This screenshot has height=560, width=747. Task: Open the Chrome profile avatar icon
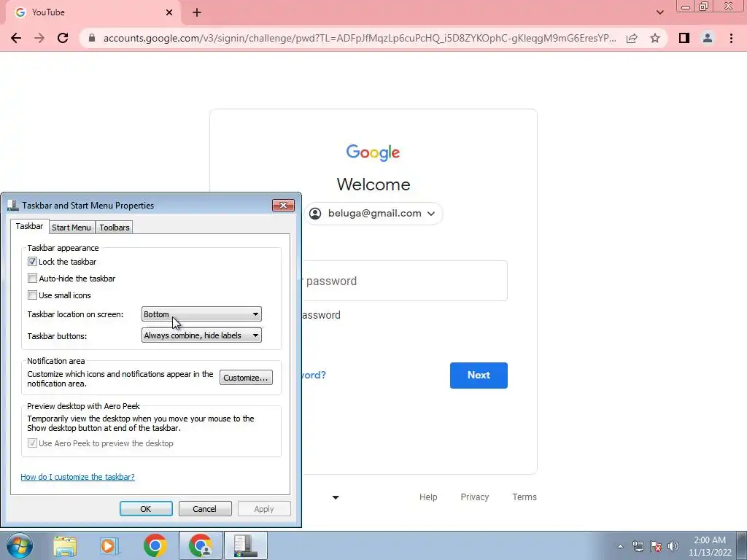pyautogui.click(x=708, y=38)
